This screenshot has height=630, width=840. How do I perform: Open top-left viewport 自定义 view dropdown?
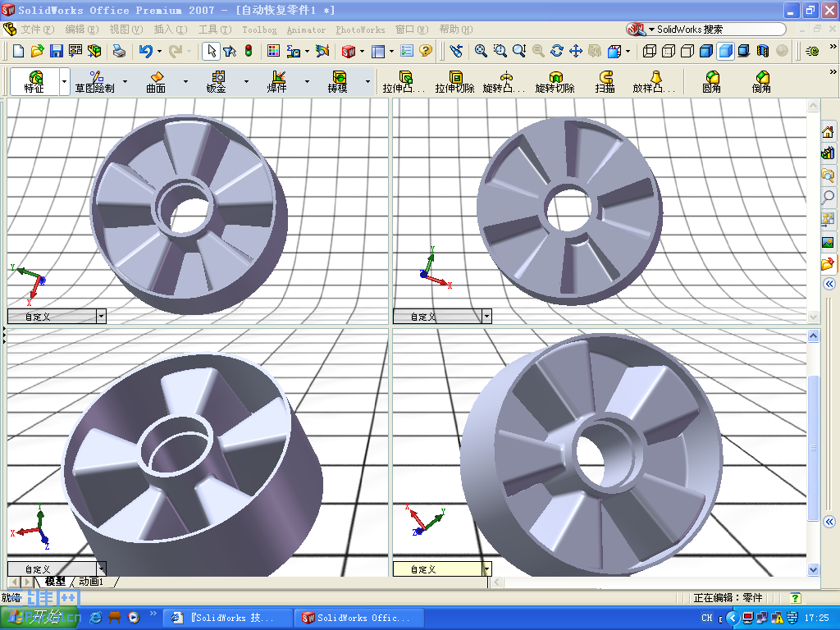pyautogui.click(x=101, y=317)
